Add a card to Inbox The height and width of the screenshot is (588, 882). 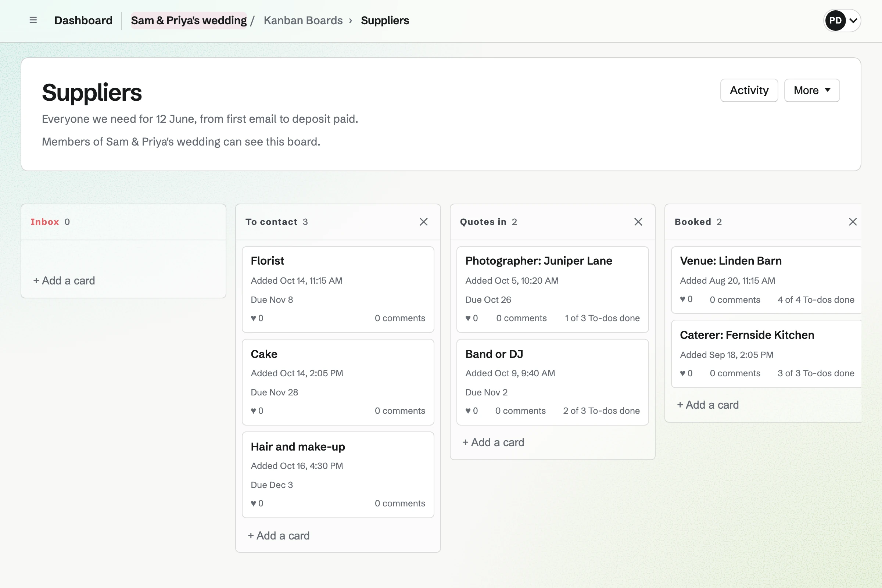pyautogui.click(x=64, y=280)
